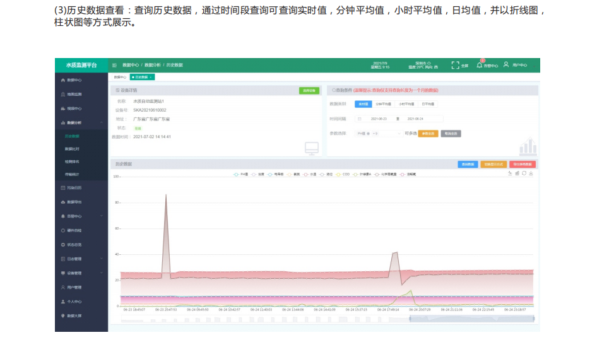Toggle 电导率 series in chart legend
597x364 pixels.
pos(275,174)
